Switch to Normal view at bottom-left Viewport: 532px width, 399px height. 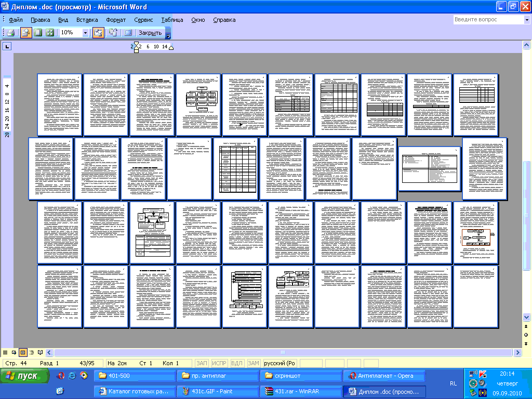[x=5, y=353]
